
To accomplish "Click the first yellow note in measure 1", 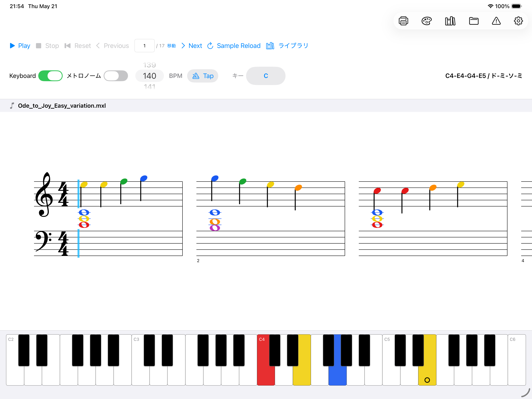I will pos(84,185).
